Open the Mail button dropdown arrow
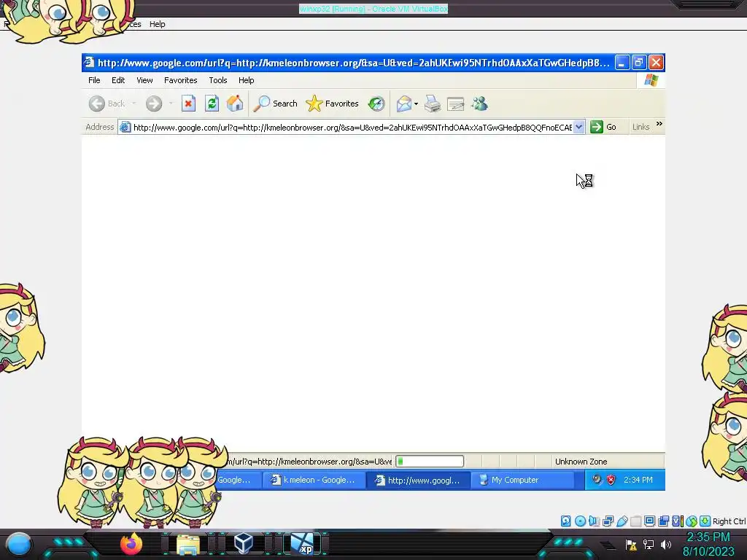Screen dimensions: 747x560 416,104
